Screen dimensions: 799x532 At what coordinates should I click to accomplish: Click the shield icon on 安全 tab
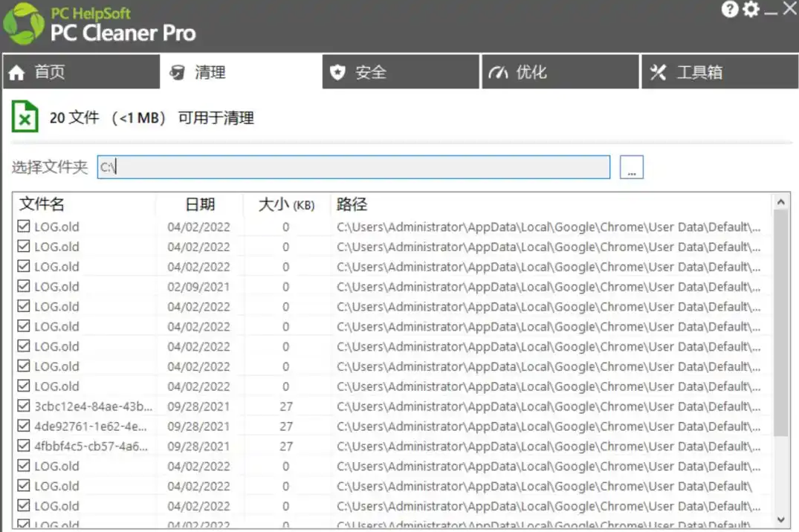(x=338, y=72)
